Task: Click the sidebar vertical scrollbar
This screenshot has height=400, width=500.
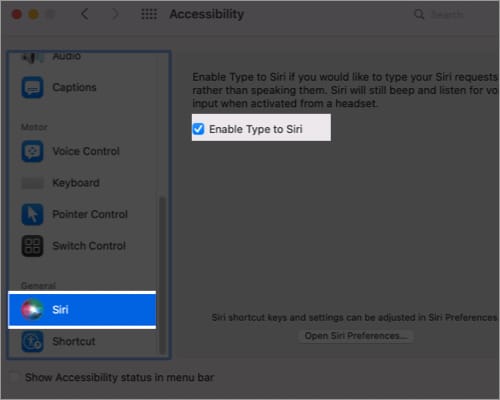Action: 162,275
